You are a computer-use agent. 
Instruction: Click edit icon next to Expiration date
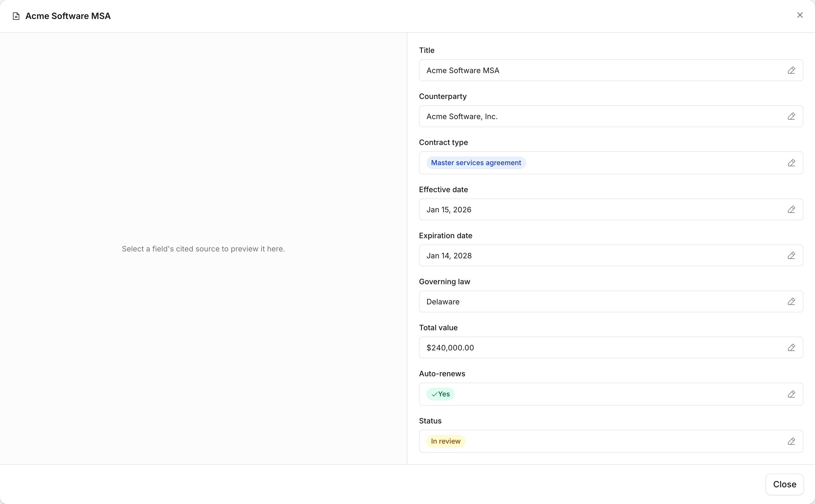tap(791, 256)
